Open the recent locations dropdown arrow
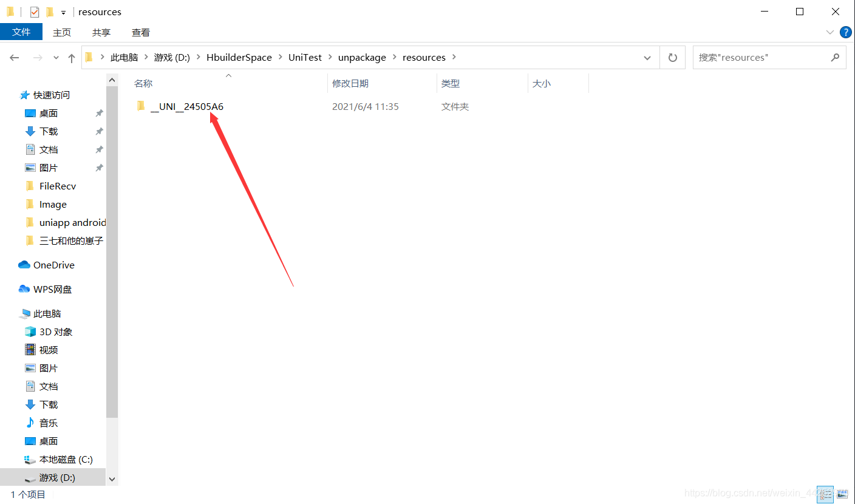This screenshot has height=504, width=855. 56,58
